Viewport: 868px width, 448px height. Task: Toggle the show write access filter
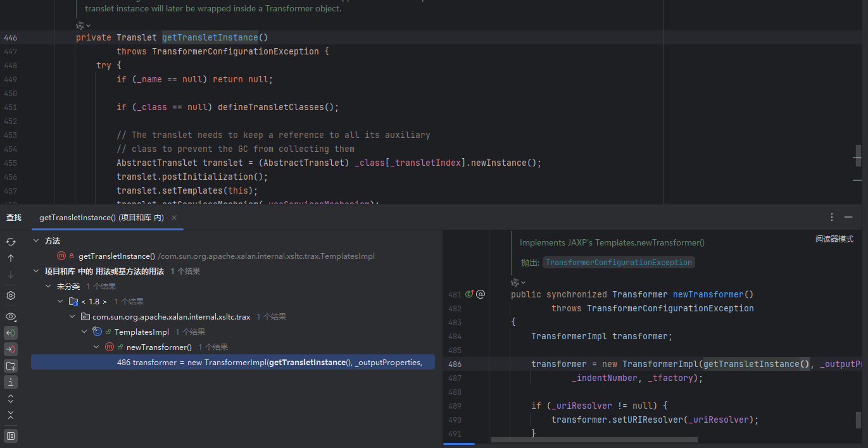[11, 349]
